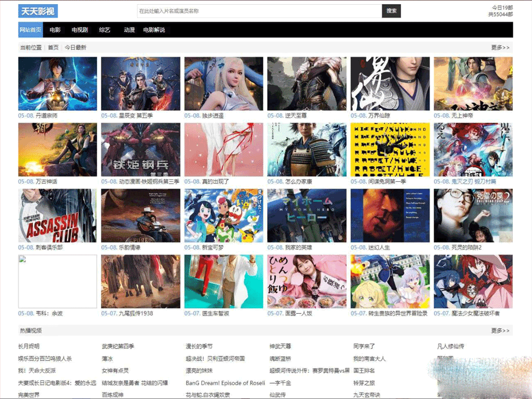Click the search input field
This screenshot has height=399, width=532.
point(259,11)
